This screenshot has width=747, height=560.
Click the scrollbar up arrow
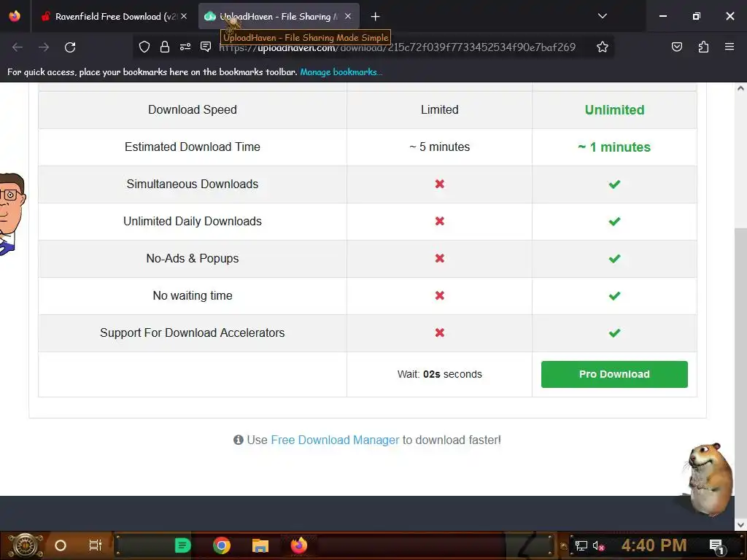(740, 88)
